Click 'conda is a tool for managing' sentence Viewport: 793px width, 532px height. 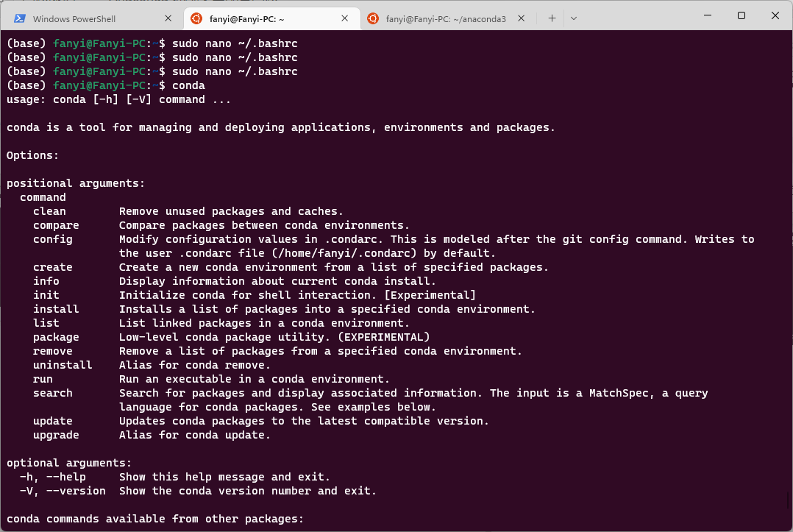pyautogui.click(x=281, y=127)
